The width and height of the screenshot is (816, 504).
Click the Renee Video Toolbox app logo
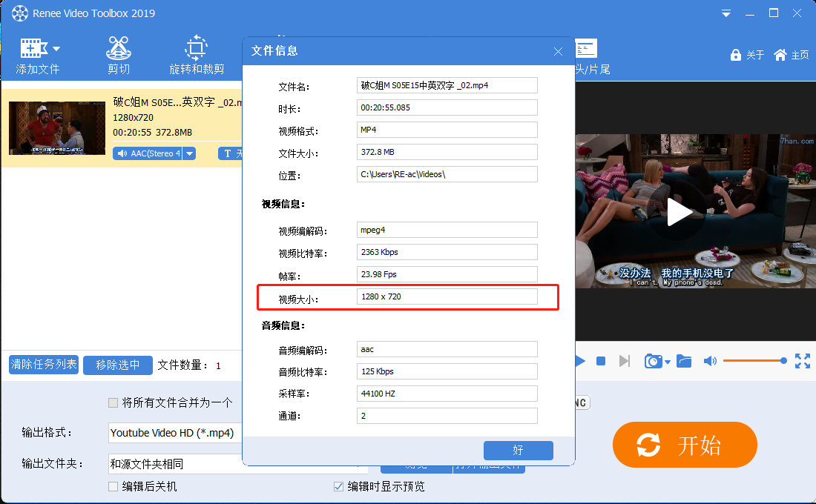20,13
